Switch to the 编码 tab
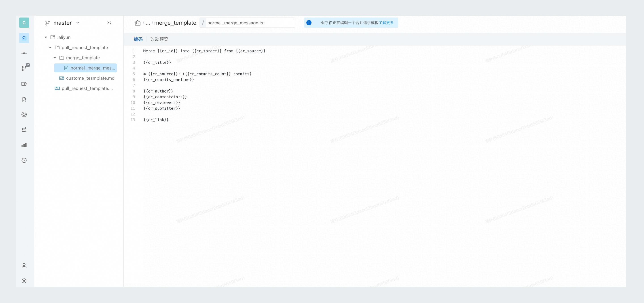 click(138, 39)
